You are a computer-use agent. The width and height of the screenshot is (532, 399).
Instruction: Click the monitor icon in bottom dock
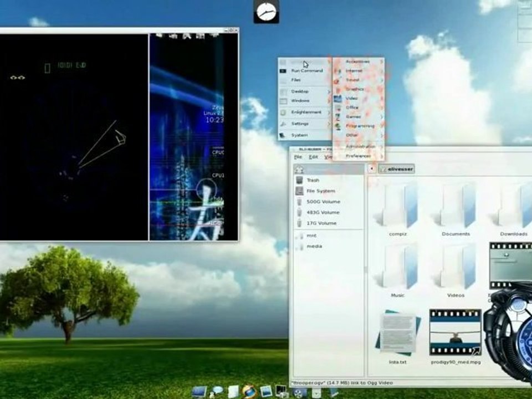click(x=199, y=392)
